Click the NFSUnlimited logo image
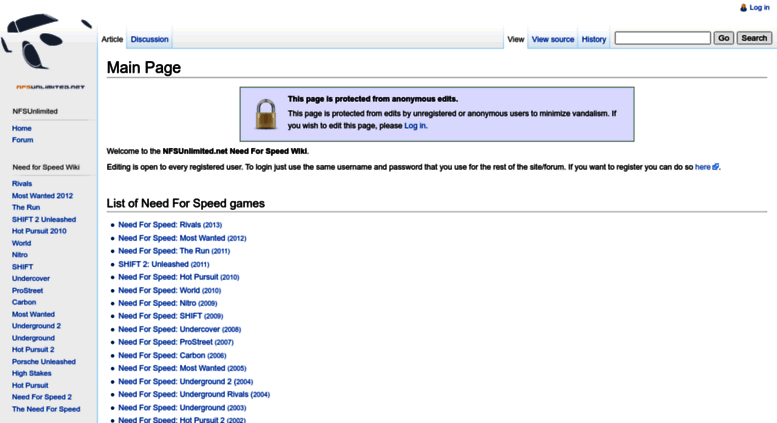This screenshot has height=423, width=777. pyautogui.click(x=48, y=52)
